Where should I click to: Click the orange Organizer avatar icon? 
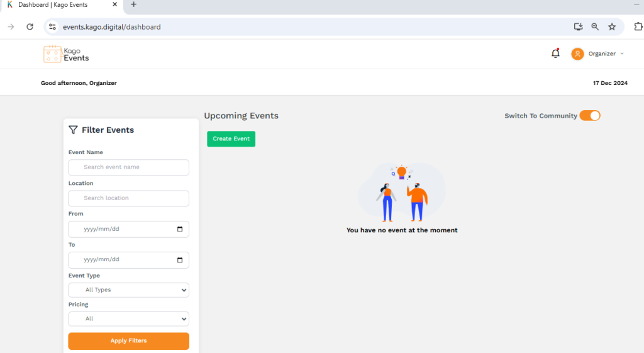(x=577, y=54)
